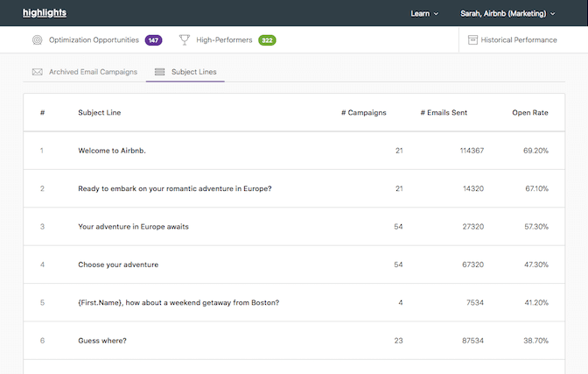Click the Subject Lines list icon
Viewport: 588px width, 374px height.
coord(159,72)
